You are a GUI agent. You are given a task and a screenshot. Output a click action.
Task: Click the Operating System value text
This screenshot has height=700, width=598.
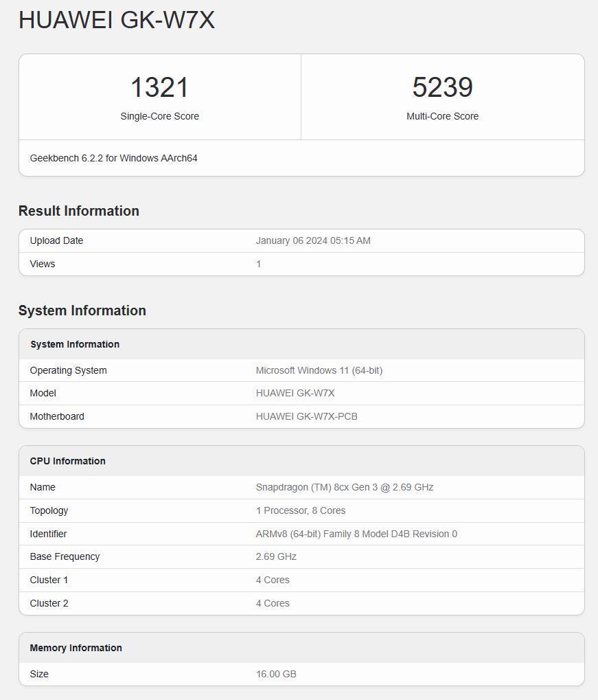coord(319,370)
